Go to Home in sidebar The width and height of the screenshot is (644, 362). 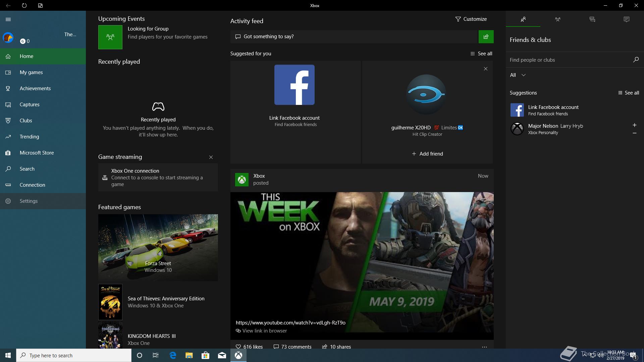(43, 56)
